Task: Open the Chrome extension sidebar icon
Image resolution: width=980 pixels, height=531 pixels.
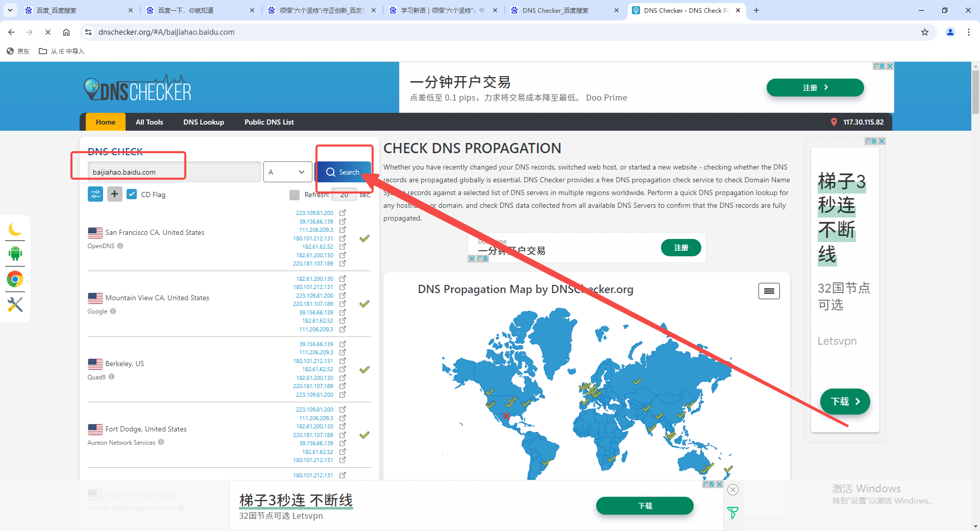Action: click(x=15, y=279)
